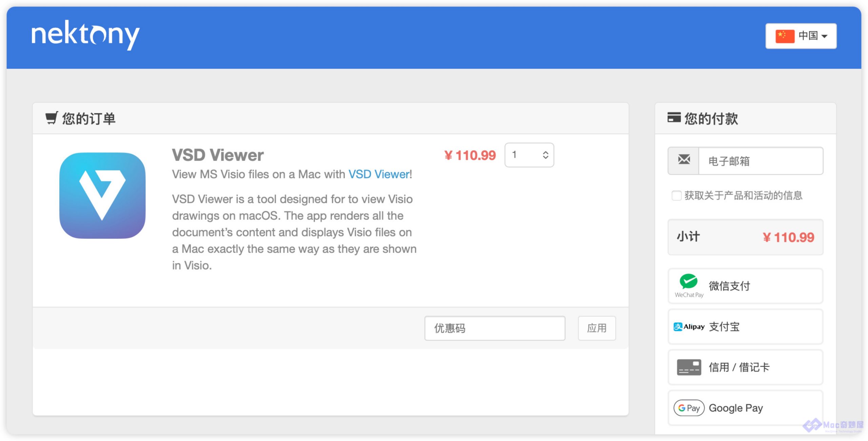Viewport: 868px width, 441px height.
Task: Click the WeChat Pay logo icon
Action: (x=688, y=282)
